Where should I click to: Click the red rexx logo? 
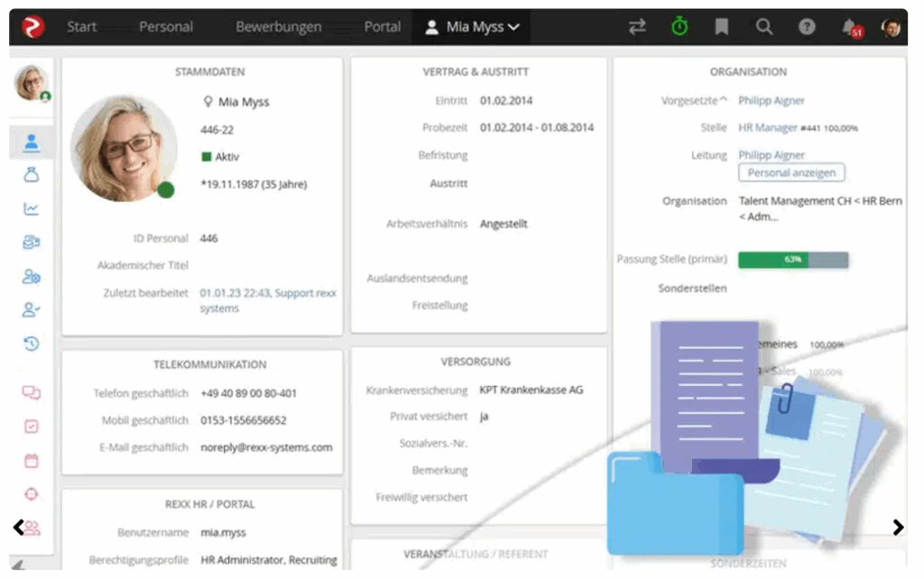pyautogui.click(x=33, y=27)
